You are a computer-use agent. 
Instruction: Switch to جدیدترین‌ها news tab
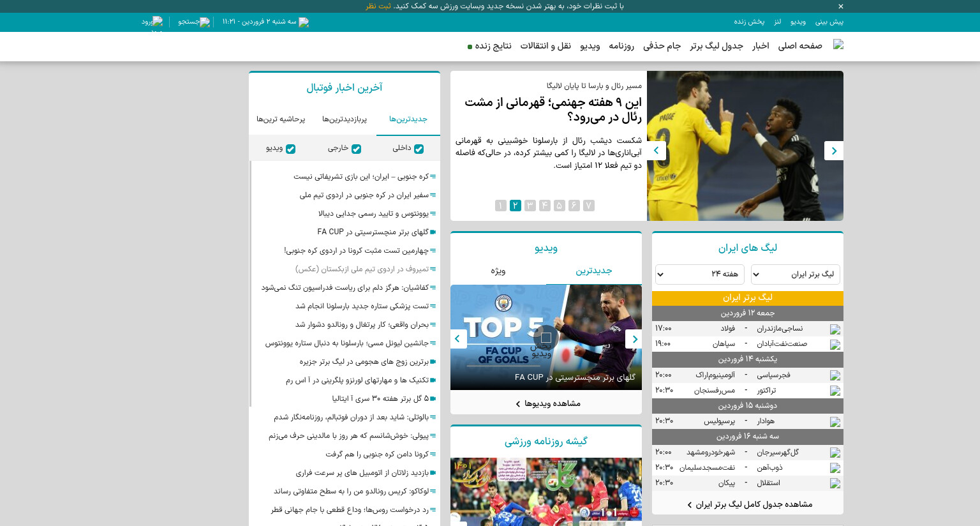[x=408, y=119]
